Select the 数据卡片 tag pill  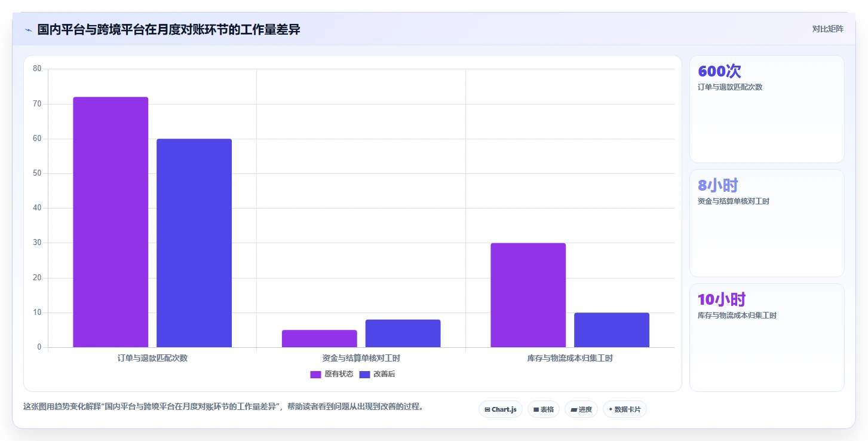click(625, 409)
